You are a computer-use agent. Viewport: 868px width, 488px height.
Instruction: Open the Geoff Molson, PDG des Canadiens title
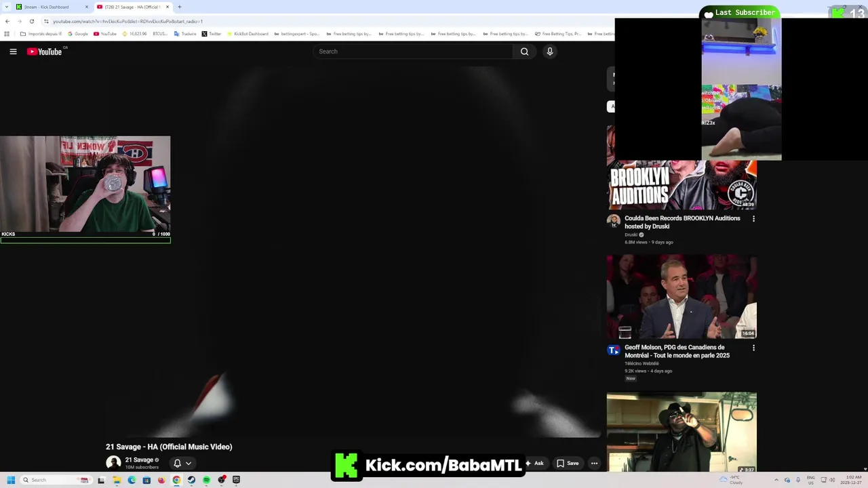(677, 351)
